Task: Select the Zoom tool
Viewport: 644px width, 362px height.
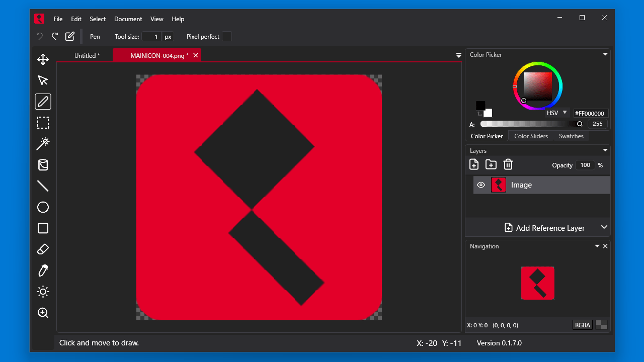Action: pyautogui.click(x=43, y=313)
